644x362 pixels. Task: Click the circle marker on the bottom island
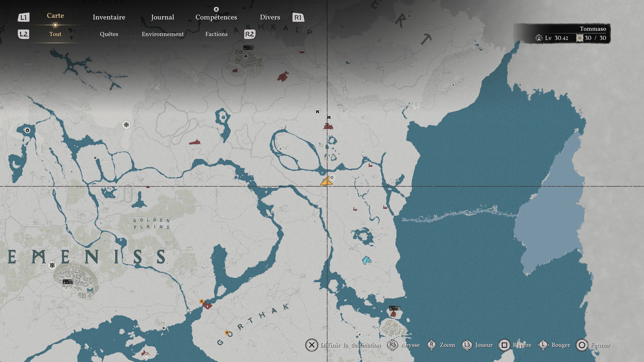(x=146, y=356)
